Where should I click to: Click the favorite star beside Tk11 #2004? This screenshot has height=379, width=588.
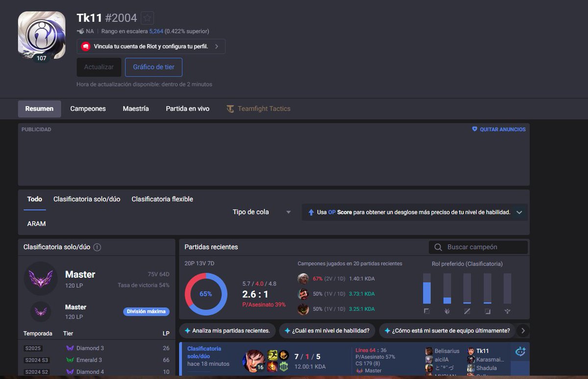[147, 18]
